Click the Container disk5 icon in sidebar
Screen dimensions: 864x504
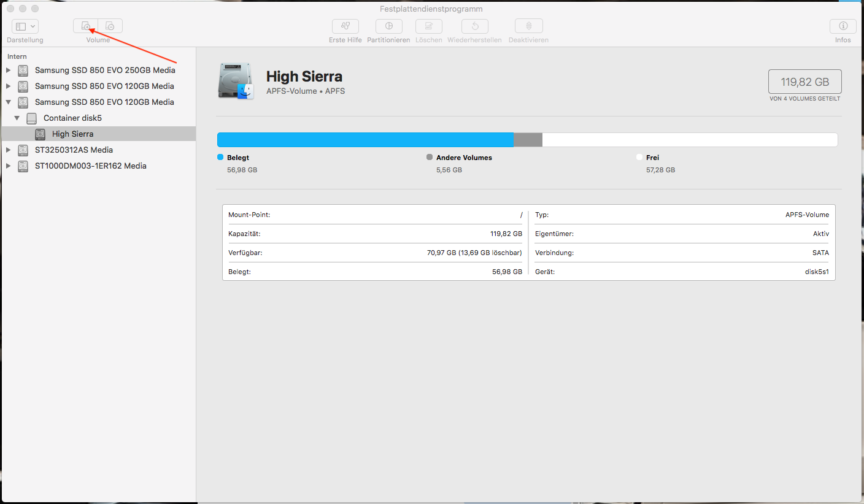(x=31, y=118)
